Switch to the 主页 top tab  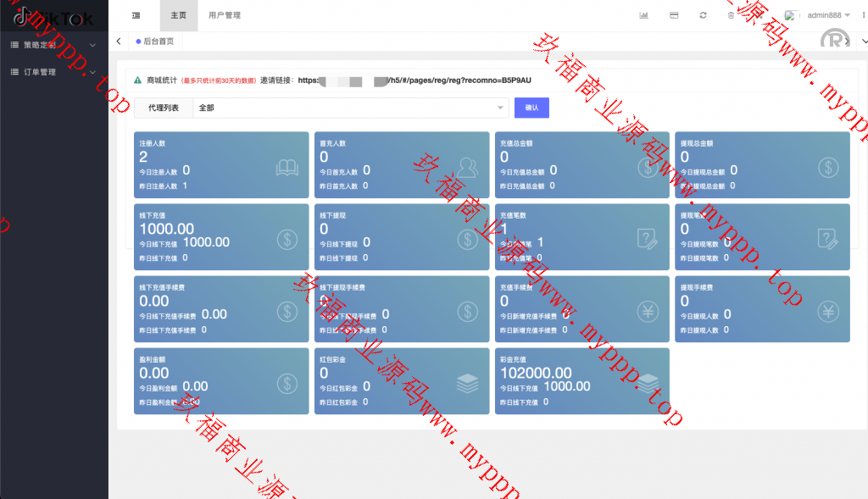click(178, 15)
